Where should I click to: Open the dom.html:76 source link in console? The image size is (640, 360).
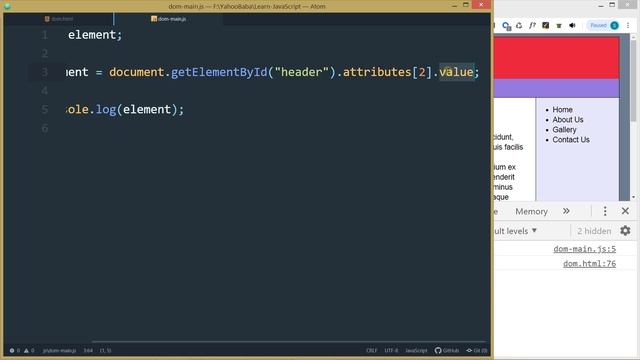coord(589,264)
